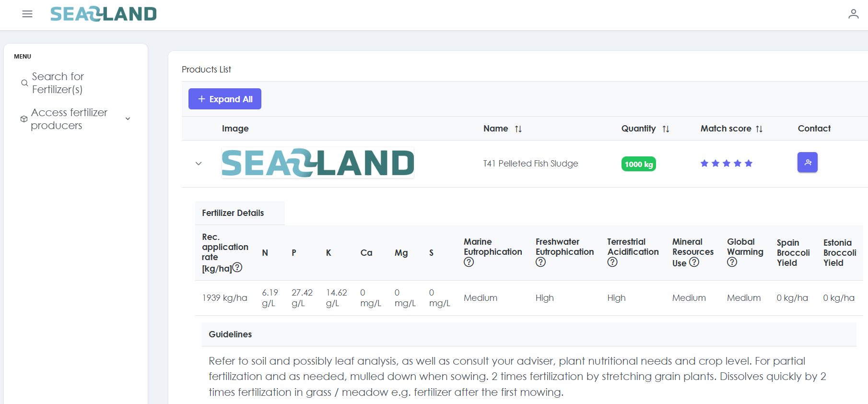Select the Fertilizer Details tab
The height and width of the screenshot is (404, 868).
point(233,213)
